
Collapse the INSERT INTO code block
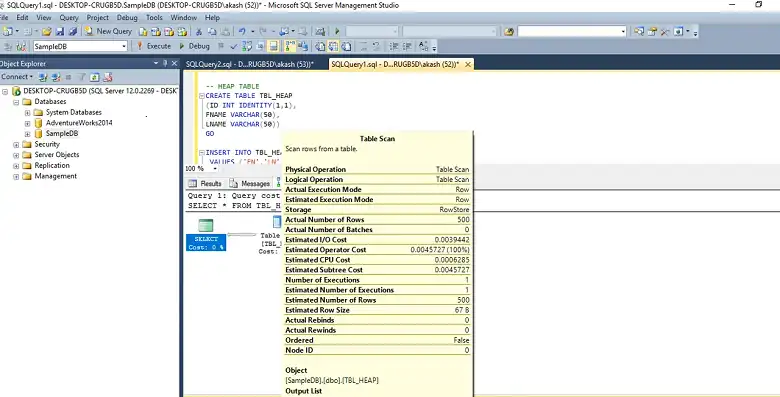point(201,153)
